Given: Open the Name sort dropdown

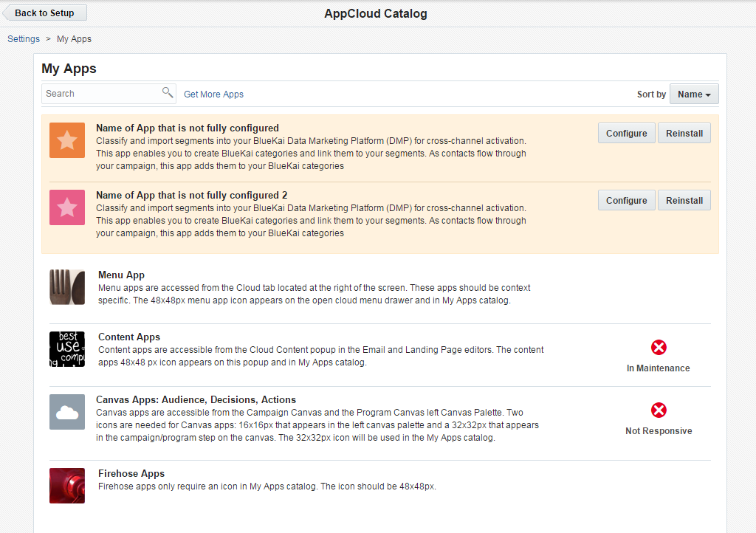Looking at the screenshot, I should [x=693, y=94].
